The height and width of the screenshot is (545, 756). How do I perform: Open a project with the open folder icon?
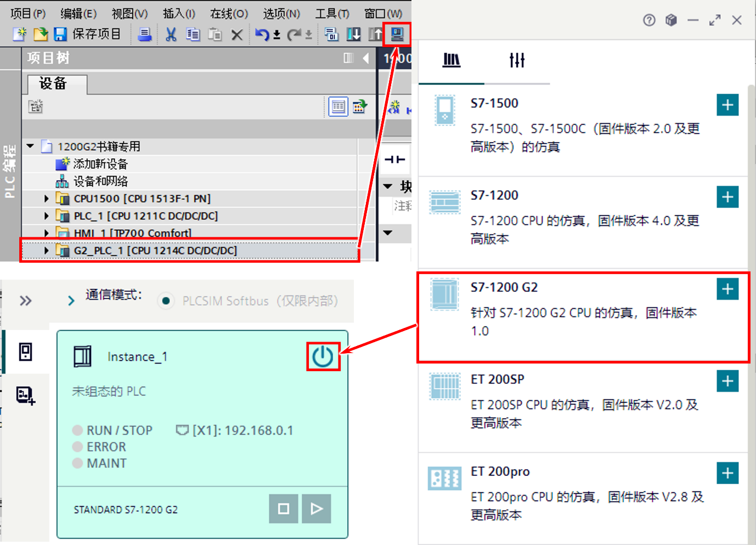[41, 34]
